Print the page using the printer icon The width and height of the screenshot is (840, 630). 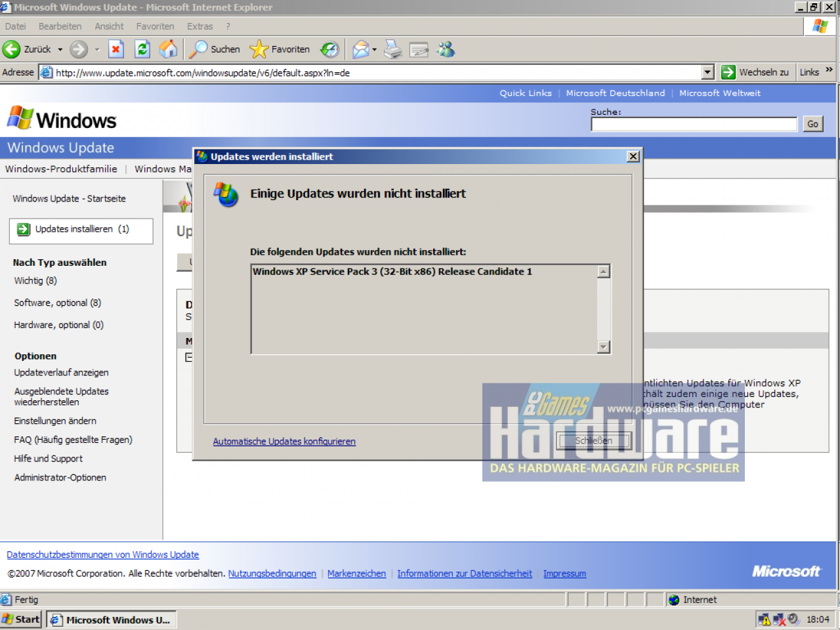coord(392,49)
